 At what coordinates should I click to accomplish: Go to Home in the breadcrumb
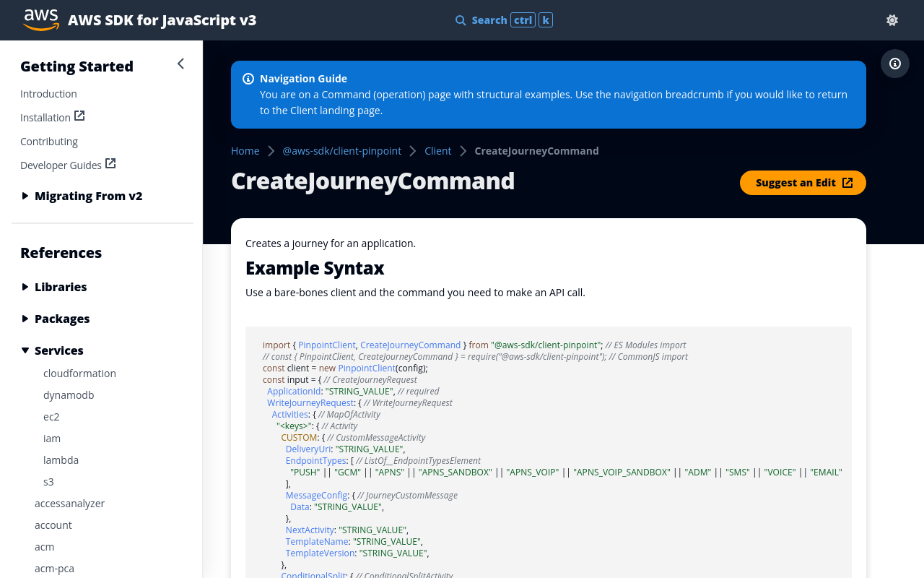pos(245,151)
